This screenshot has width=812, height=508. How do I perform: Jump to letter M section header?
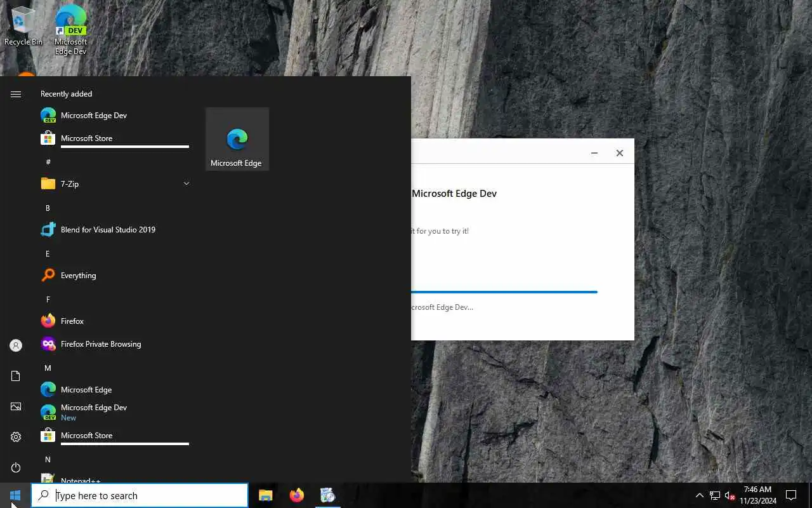(48, 368)
